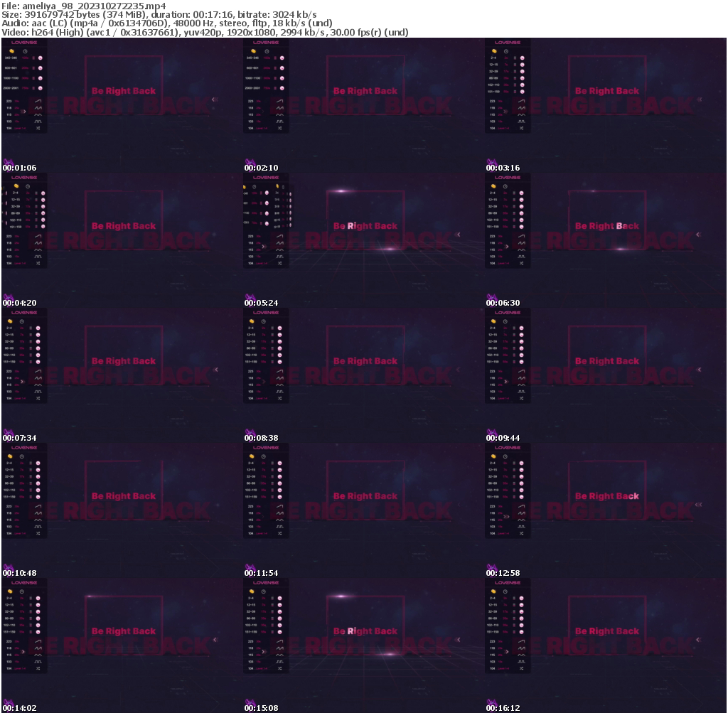Expand panel with right chevron at 00:12:58
The width and height of the screenshot is (728, 713).
click(x=506, y=516)
